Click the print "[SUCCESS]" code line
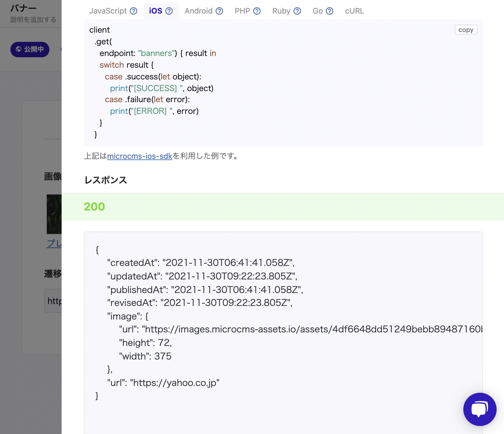 point(162,88)
